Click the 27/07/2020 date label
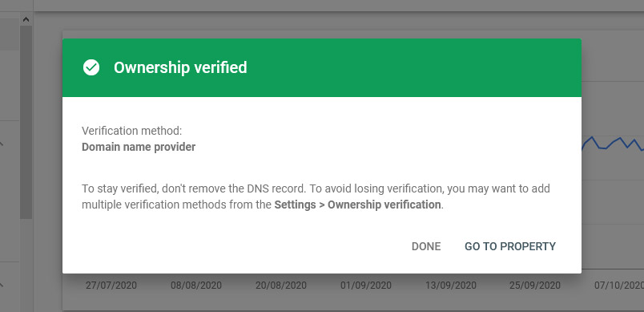This screenshot has height=312, width=644. point(111,286)
